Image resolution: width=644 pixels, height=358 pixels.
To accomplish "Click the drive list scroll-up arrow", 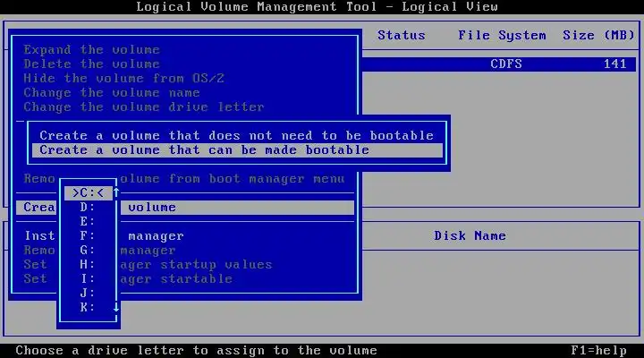I will [x=116, y=192].
